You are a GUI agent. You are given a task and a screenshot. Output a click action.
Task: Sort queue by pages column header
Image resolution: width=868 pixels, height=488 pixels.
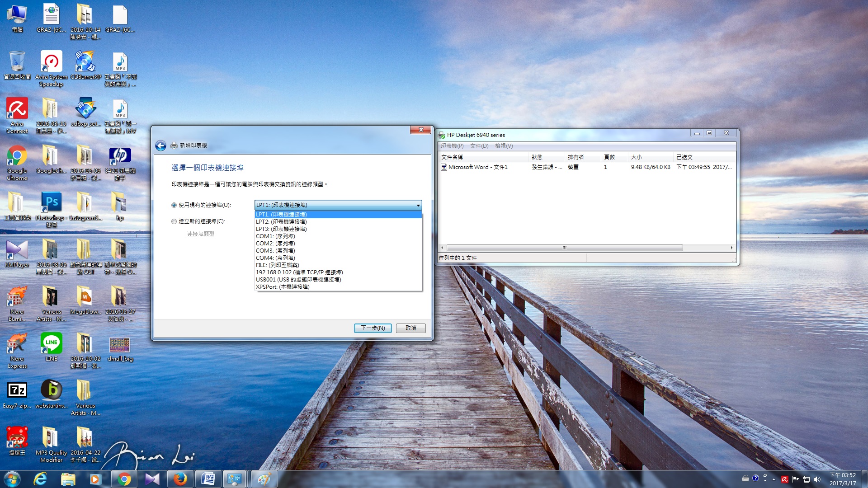pos(614,157)
